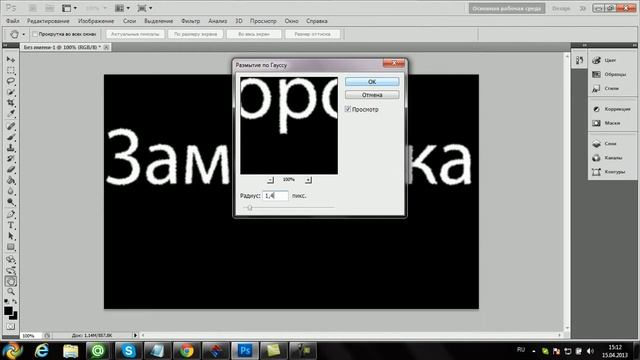Screen dimensions: 640x360
Task: Select the Path Selection tool
Action: tap(11, 236)
